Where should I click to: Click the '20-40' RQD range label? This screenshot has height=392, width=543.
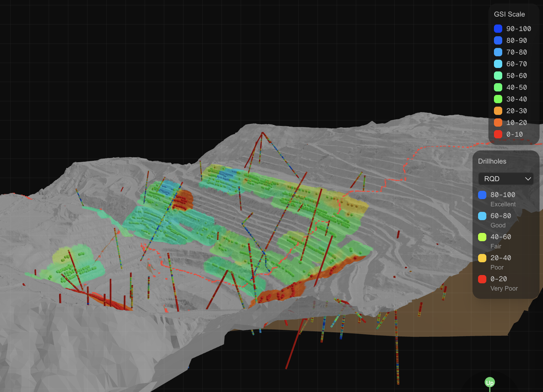(x=501, y=258)
